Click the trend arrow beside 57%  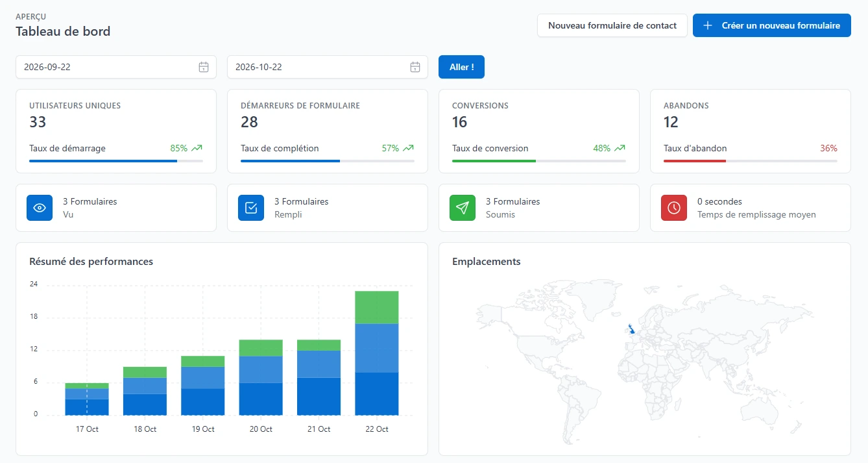click(408, 148)
